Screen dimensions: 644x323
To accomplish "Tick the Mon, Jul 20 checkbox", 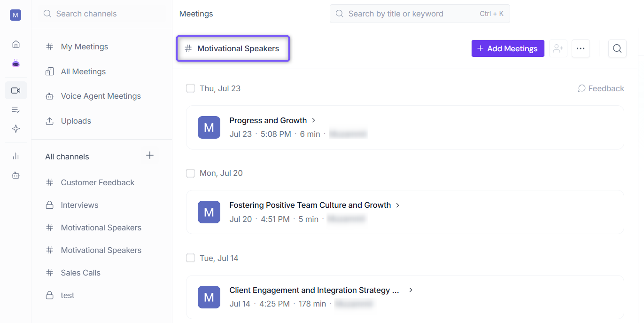I will [190, 173].
